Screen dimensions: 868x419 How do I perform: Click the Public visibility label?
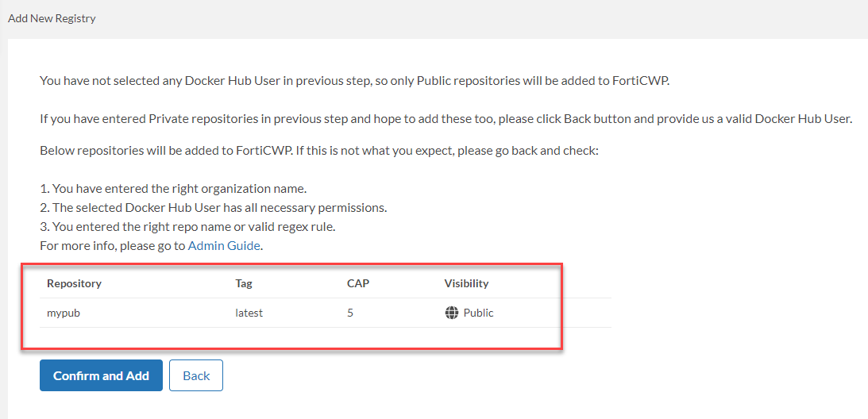pos(478,313)
